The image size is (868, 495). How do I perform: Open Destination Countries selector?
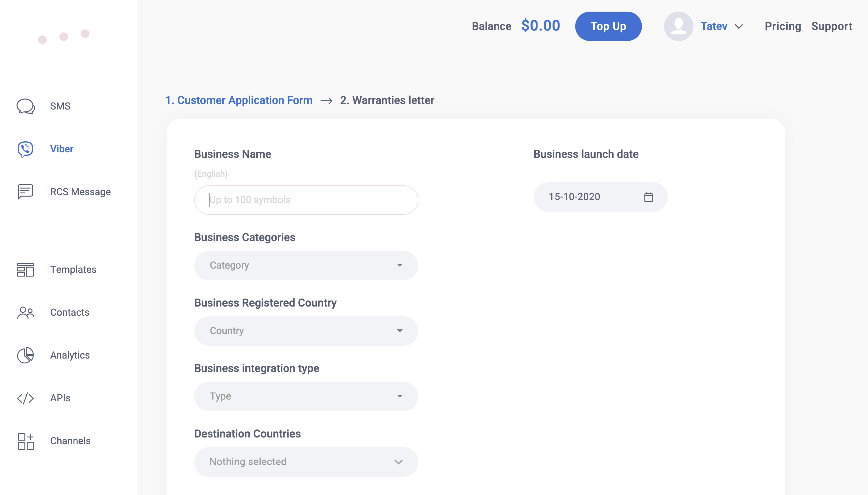306,462
